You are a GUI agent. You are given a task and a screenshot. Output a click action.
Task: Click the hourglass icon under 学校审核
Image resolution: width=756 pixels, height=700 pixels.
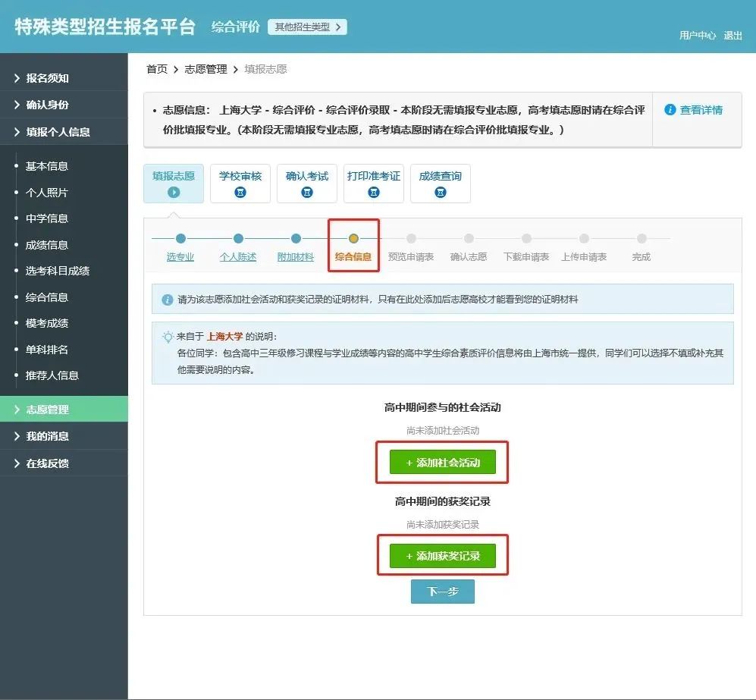pyautogui.click(x=240, y=193)
